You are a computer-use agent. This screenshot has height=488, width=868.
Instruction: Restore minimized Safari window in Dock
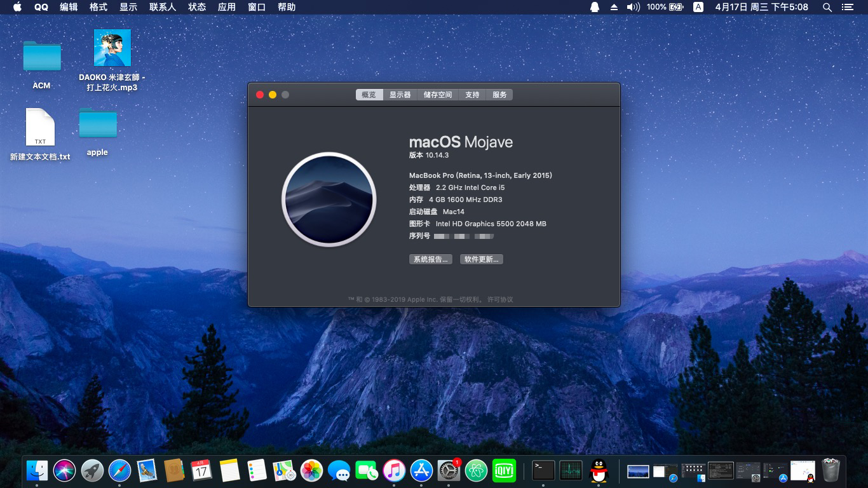[665, 471]
